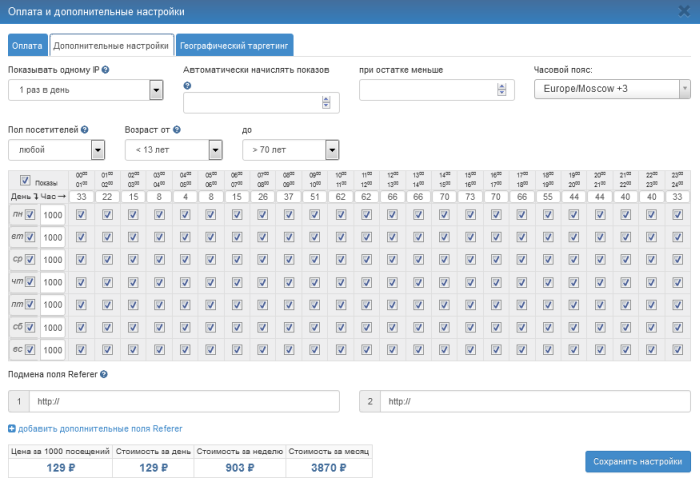Click the first Referer http:// input field
The width and height of the screenshot is (700, 486).
coord(185,401)
